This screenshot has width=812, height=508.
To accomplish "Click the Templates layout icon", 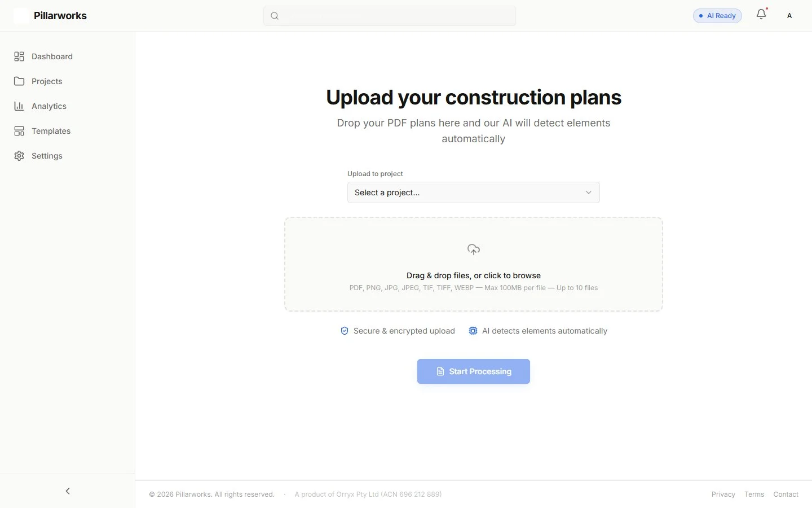I will 19,131.
